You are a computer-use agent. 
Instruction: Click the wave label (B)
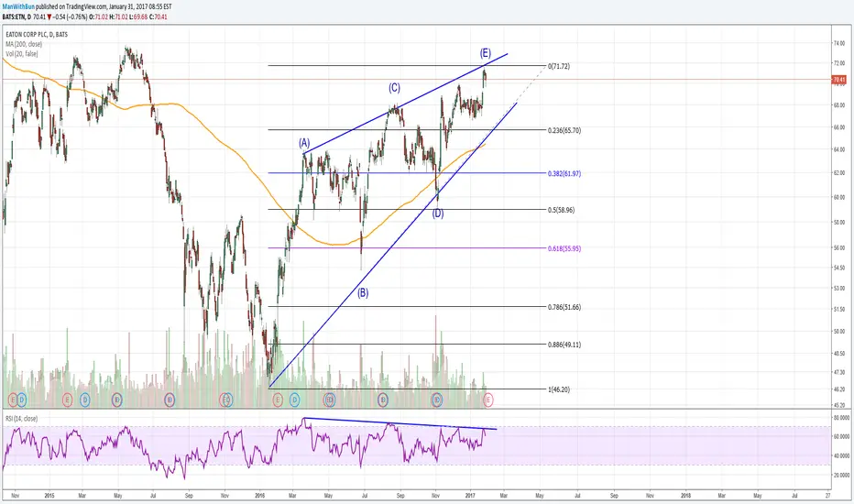(x=363, y=293)
